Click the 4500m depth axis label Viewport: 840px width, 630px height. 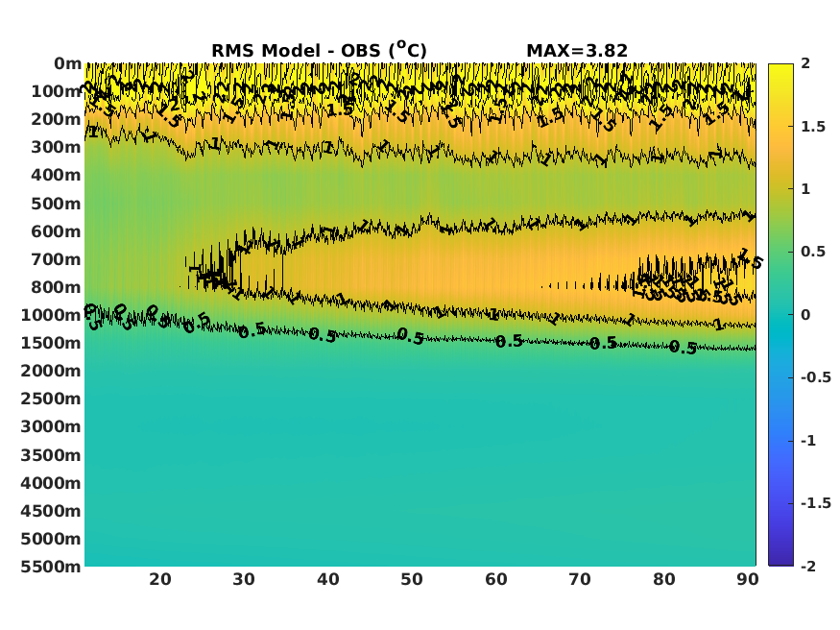(51, 511)
